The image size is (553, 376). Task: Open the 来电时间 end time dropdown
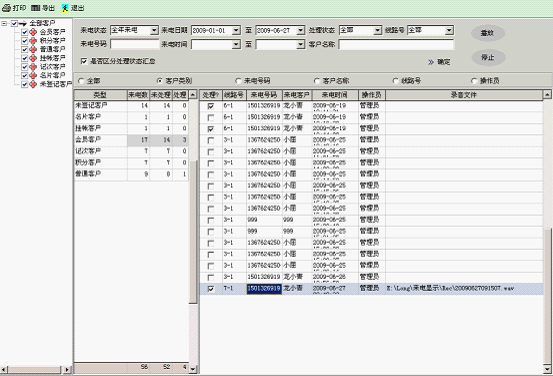[x=300, y=44]
